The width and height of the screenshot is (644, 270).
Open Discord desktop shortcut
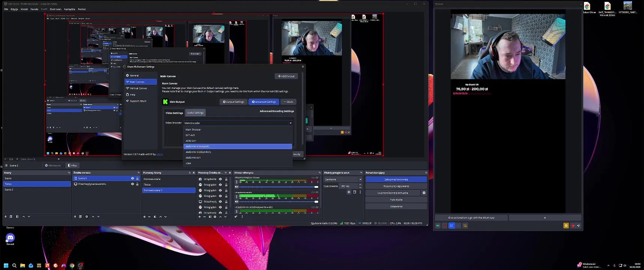(x=10, y=238)
